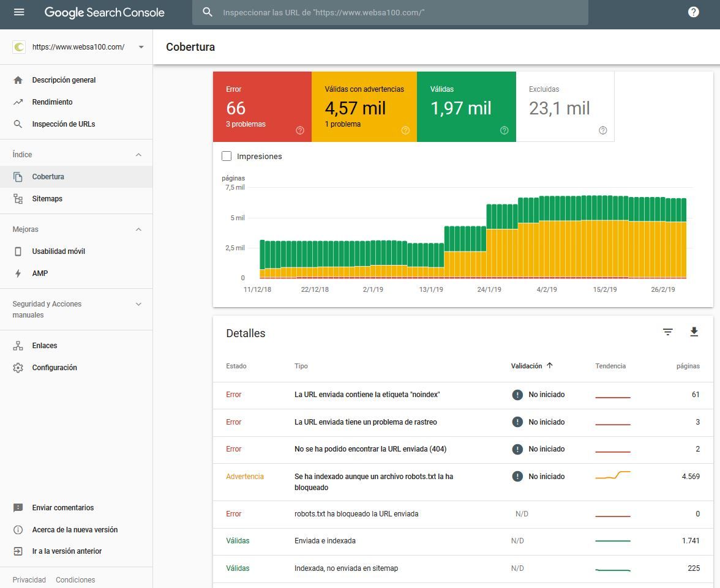This screenshot has height=588, width=720.
Task: Expand Seguridad y Acciones manuales section
Action: pos(138,304)
